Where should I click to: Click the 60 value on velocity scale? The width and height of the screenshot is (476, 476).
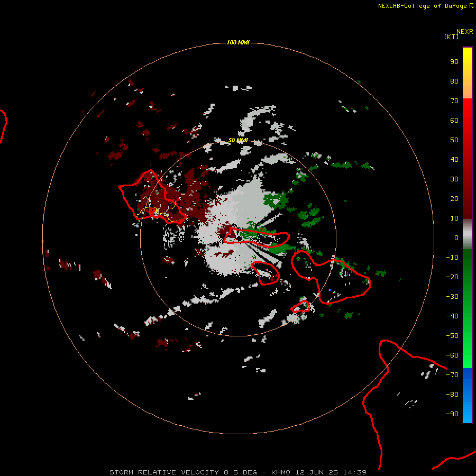point(454,120)
